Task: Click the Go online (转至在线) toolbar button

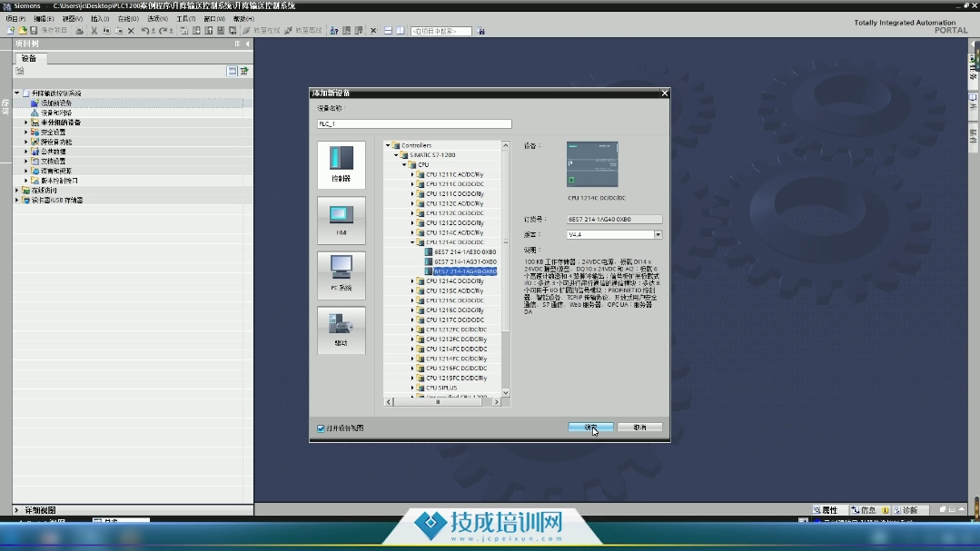Action: point(262,31)
